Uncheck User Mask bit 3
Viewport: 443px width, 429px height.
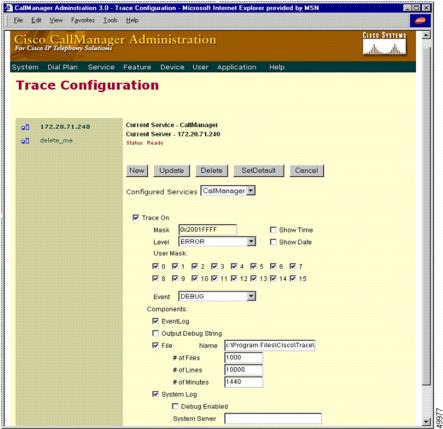[214, 266]
